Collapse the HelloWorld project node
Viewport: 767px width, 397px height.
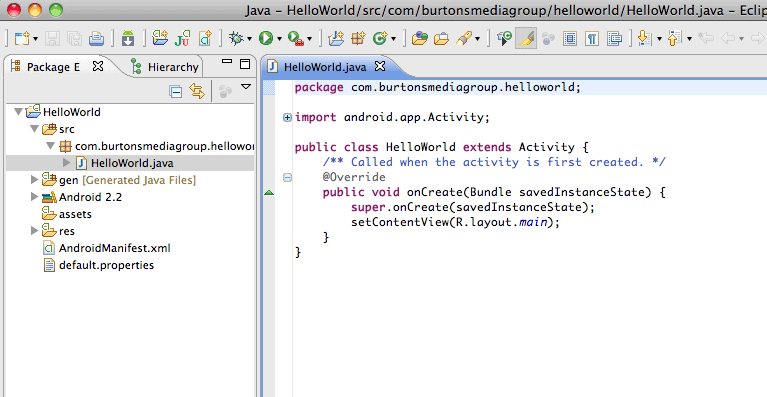coord(18,112)
